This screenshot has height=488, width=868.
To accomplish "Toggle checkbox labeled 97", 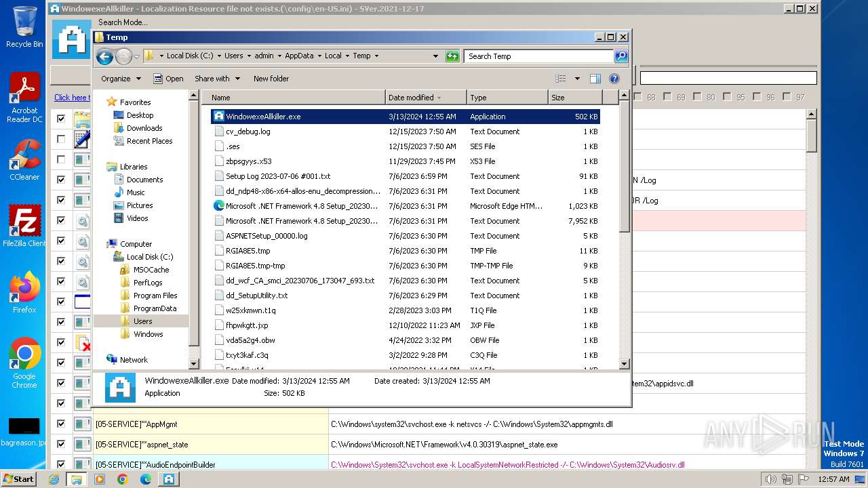I will [787, 97].
